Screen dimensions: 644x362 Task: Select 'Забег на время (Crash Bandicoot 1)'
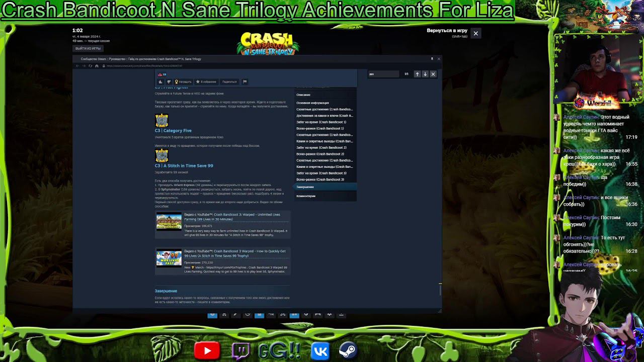321,122
